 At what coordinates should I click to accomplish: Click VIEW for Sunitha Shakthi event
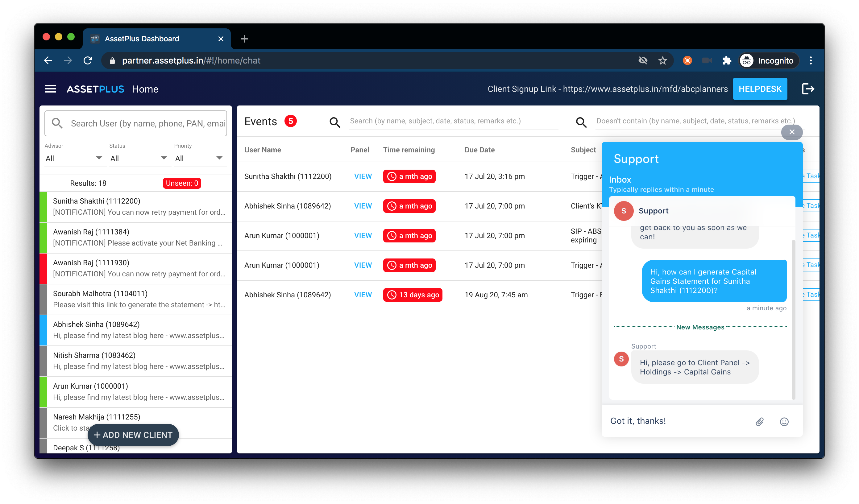pyautogui.click(x=363, y=176)
